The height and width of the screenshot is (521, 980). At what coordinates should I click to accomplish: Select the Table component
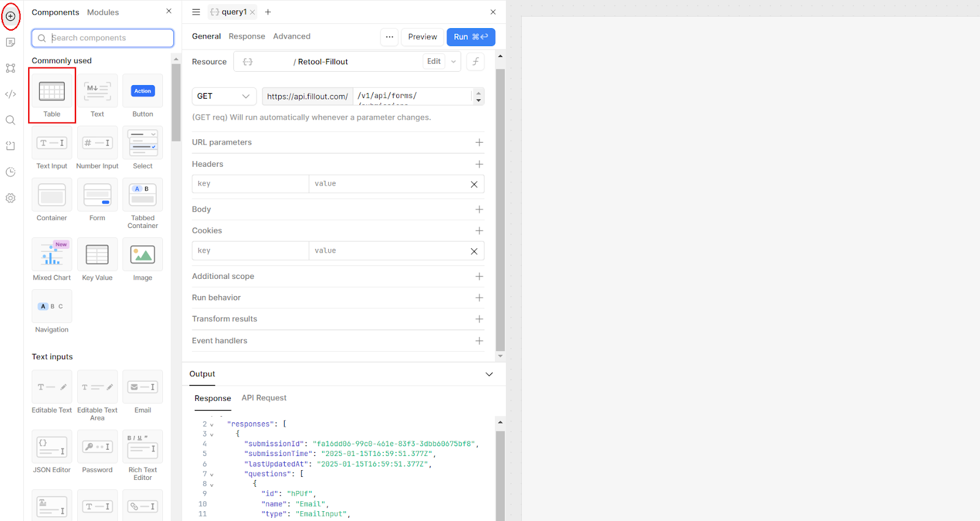coord(52,96)
